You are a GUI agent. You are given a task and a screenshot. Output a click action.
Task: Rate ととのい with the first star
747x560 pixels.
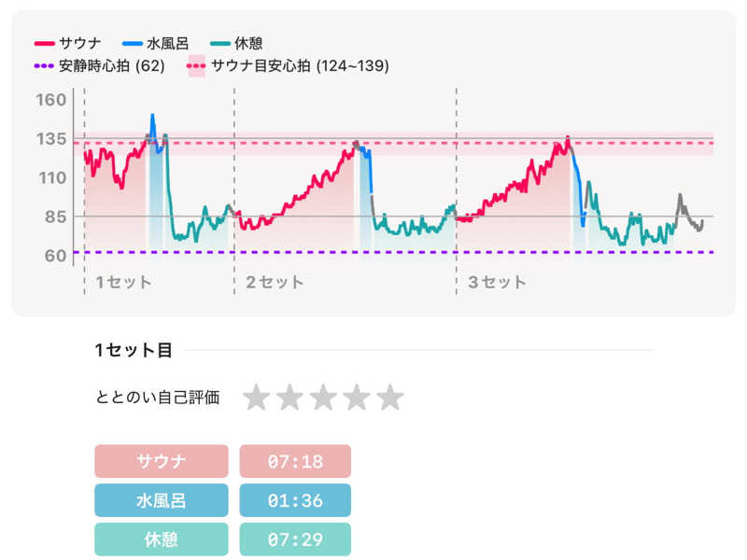coord(256,398)
